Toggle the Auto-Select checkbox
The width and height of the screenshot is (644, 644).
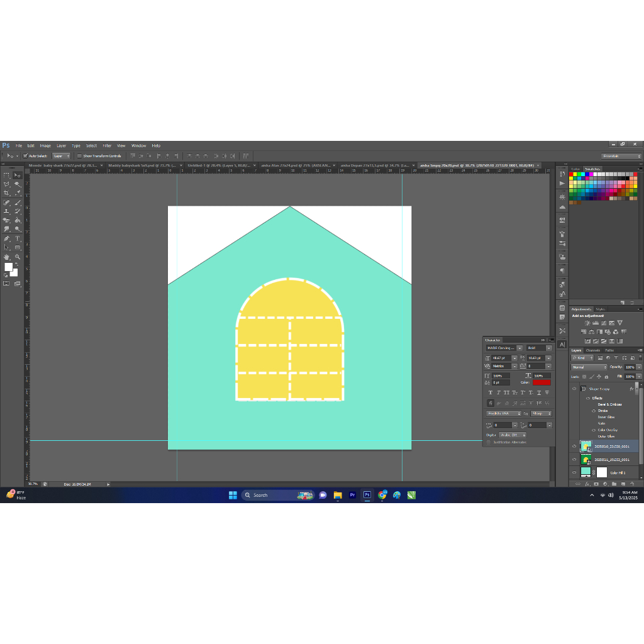25,156
